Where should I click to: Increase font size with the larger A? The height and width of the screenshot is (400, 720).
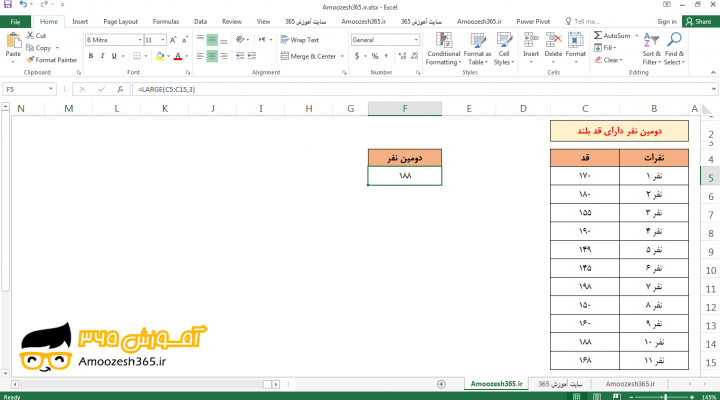pyautogui.click(x=173, y=40)
